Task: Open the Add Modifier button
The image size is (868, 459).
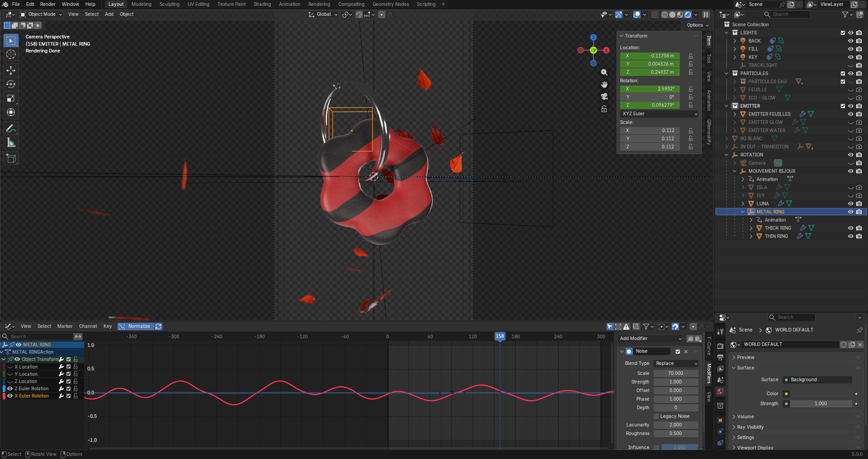Action: click(x=650, y=339)
